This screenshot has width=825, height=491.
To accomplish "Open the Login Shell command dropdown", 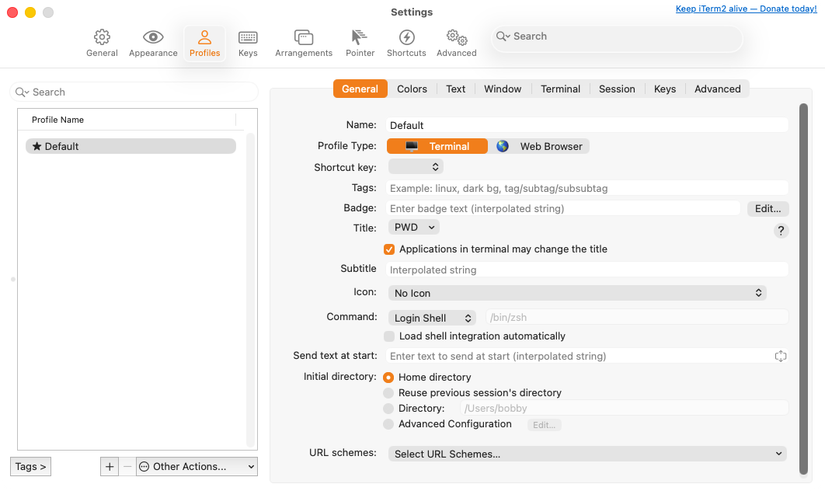I will (x=431, y=318).
